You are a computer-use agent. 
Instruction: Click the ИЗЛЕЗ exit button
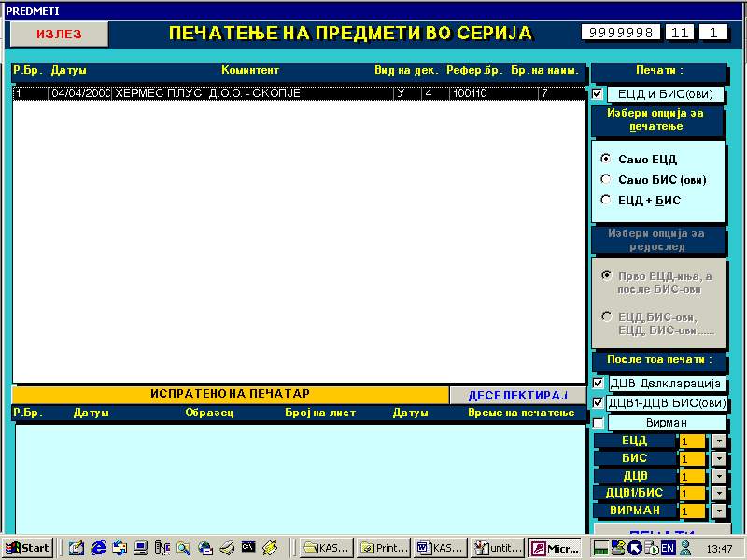pos(59,34)
